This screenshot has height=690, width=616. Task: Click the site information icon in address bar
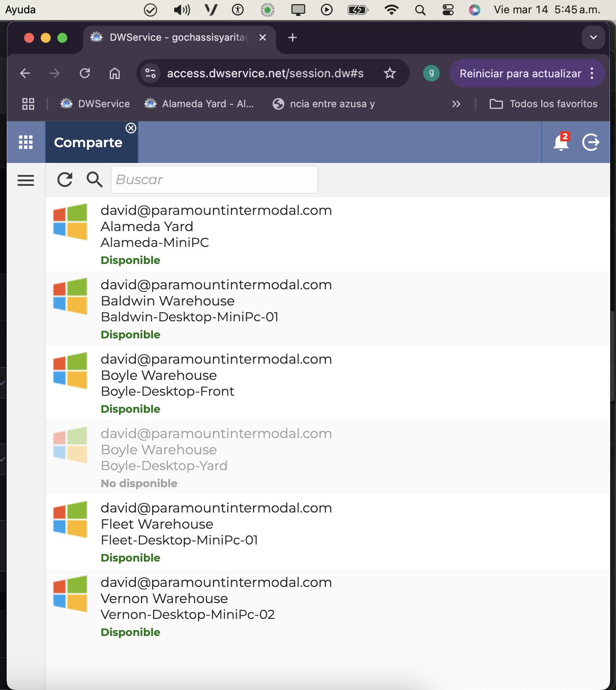(x=150, y=74)
